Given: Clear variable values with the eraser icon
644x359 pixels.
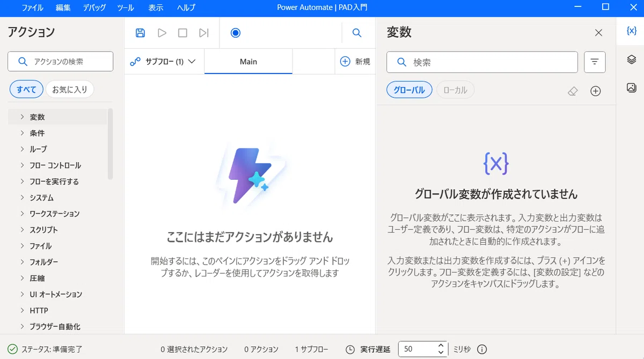Looking at the screenshot, I should [573, 91].
